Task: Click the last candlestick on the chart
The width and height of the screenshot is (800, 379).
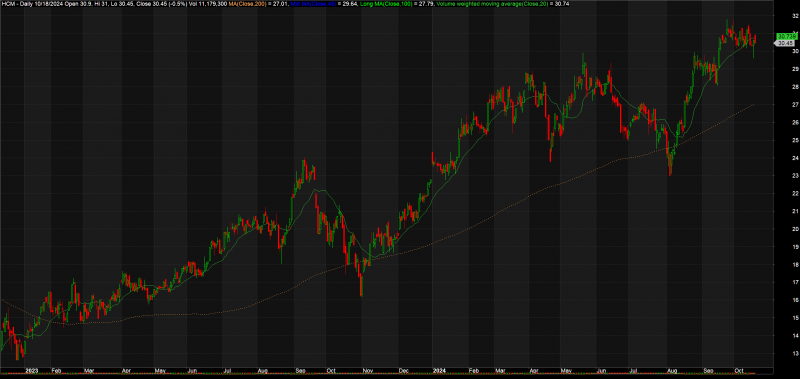Action: coord(755,40)
